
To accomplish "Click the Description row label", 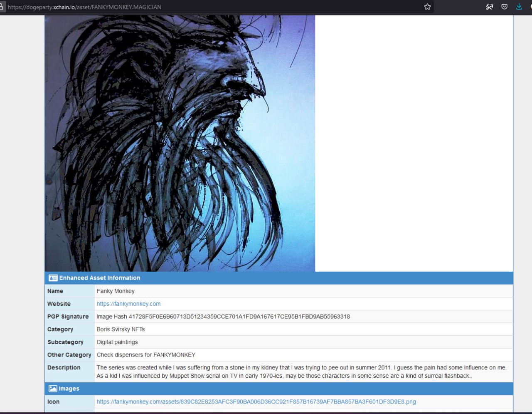I will 64,367.
